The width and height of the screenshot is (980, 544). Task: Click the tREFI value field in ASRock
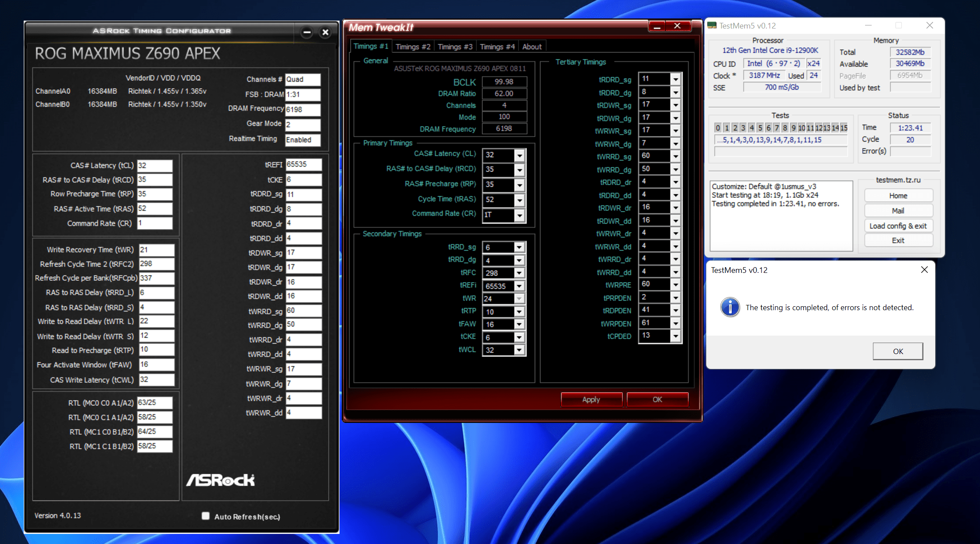(x=303, y=165)
